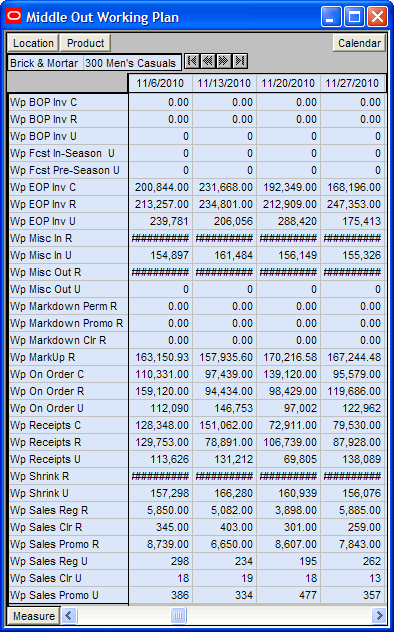Viewport: 394px width, 632px height.
Task: Go to next page double arrow
Action: pyautogui.click(x=224, y=61)
